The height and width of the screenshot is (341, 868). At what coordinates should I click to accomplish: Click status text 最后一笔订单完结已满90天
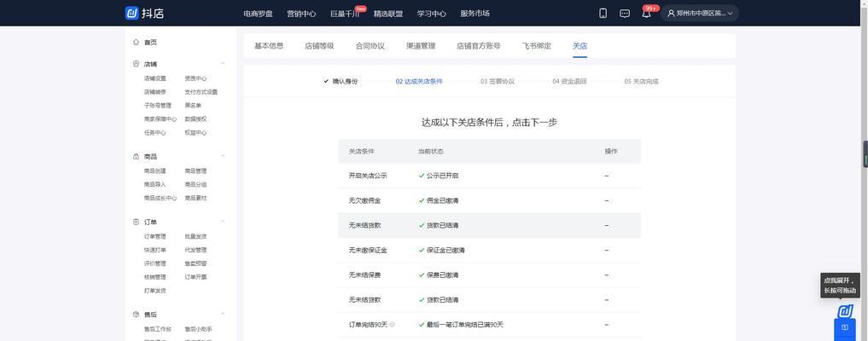(x=465, y=325)
